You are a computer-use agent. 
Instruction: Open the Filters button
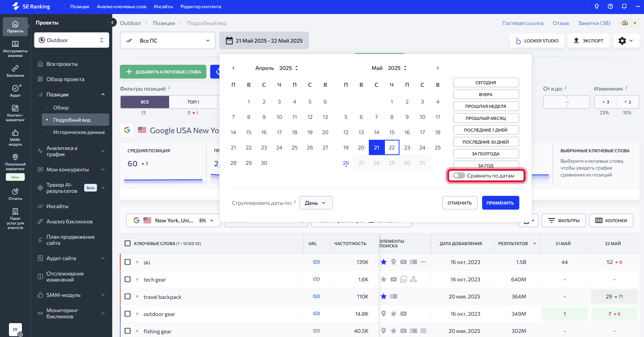(563, 221)
